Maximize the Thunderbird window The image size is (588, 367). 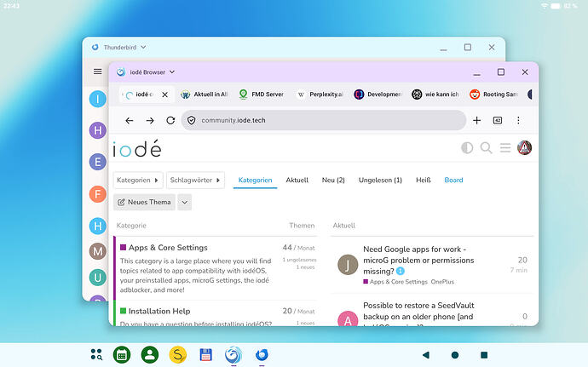point(467,47)
